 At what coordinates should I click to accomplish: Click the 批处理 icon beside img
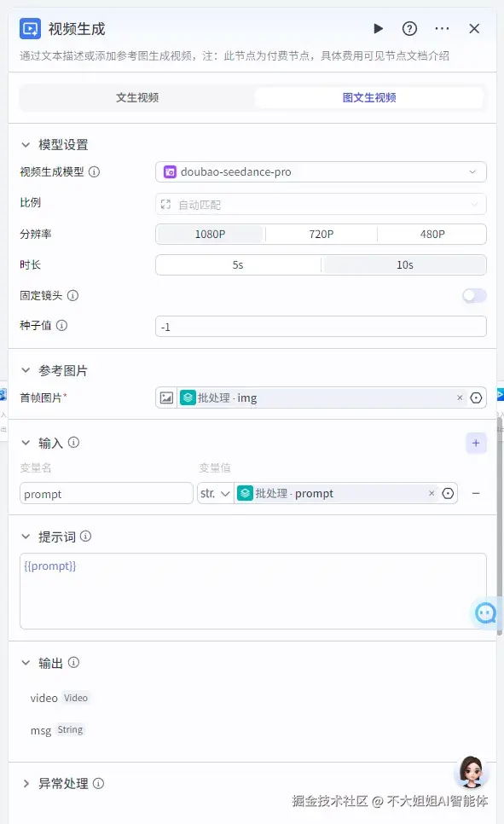[188, 397]
